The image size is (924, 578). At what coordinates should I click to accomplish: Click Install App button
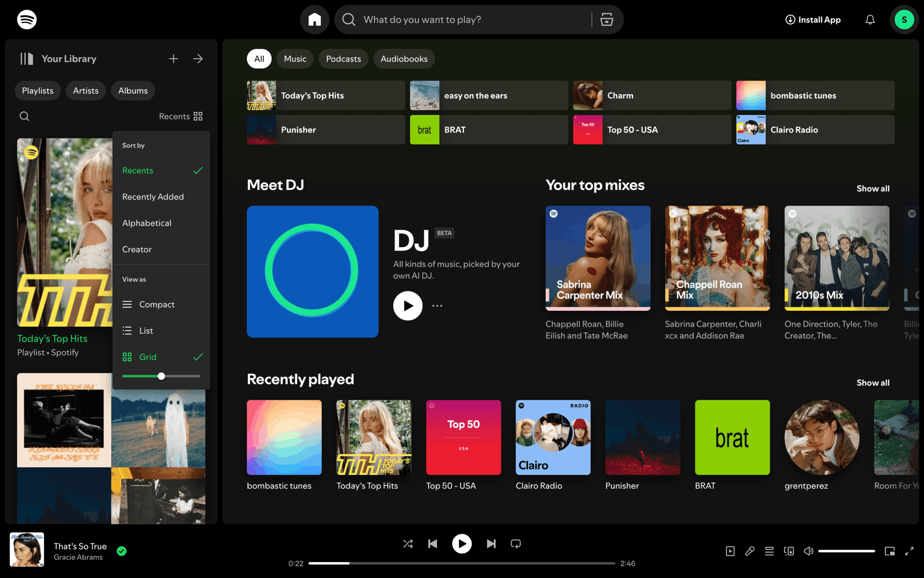[x=813, y=20]
